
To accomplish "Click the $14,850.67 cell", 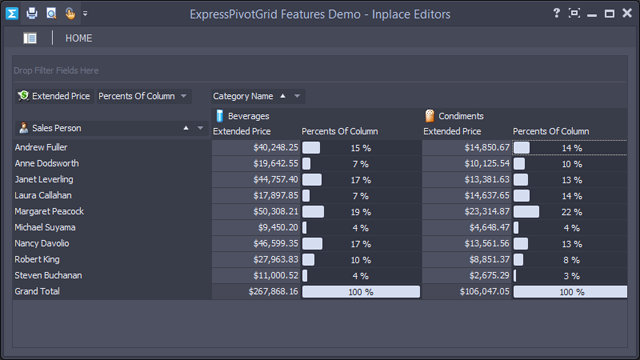I will pyautogui.click(x=467, y=147).
